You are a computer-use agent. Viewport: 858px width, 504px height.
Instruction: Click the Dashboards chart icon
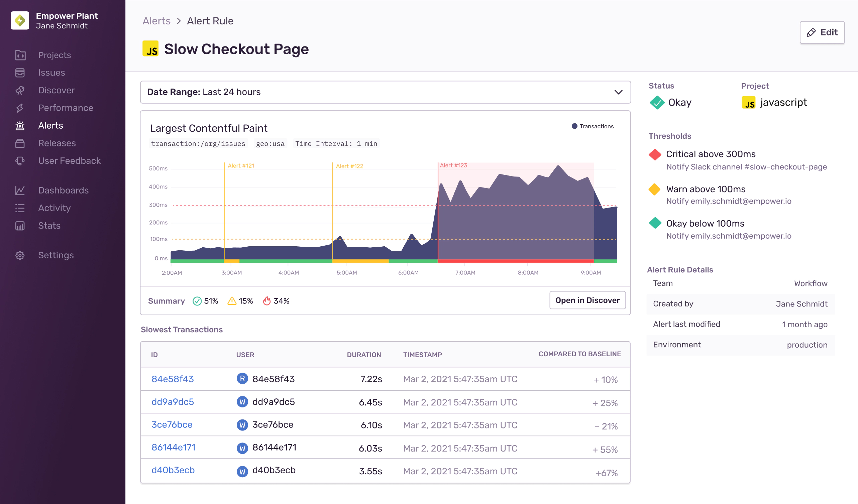pyautogui.click(x=20, y=190)
